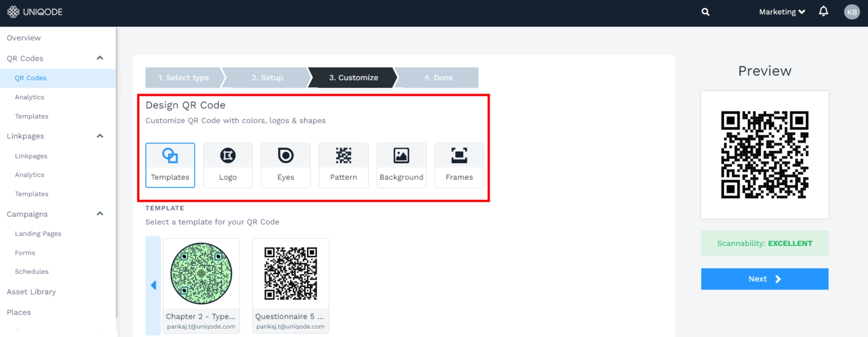
Task: Open Forms in sidebar
Action: pos(25,253)
